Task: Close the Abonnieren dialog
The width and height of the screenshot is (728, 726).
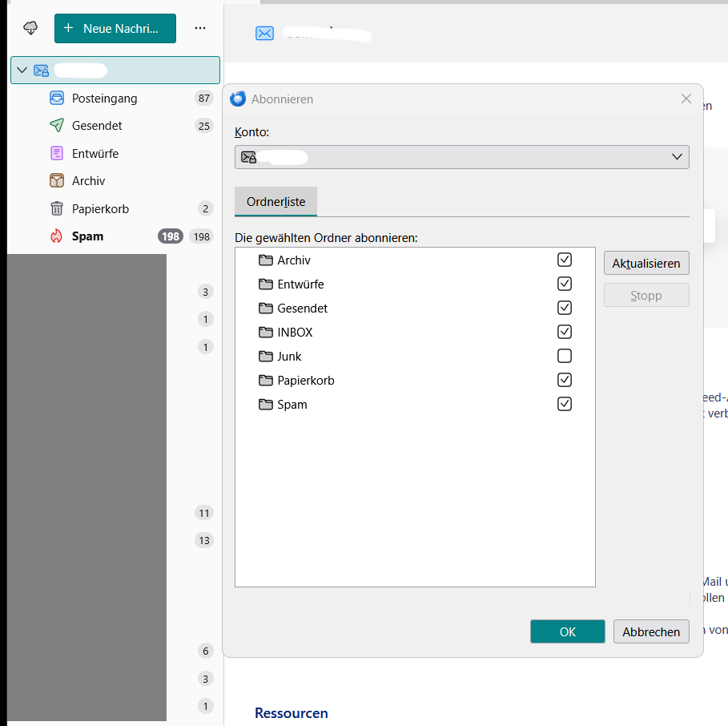Action: pos(686,99)
